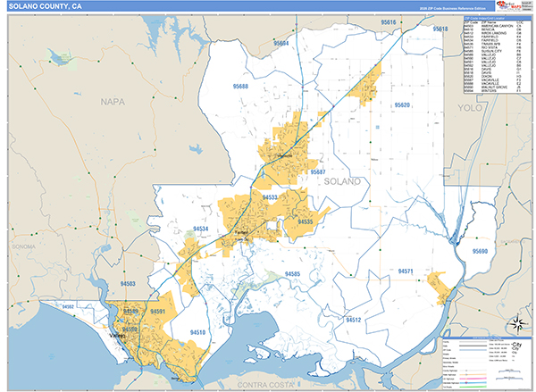
Task: Click ZIP code 95620 on map
Action: click(402, 105)
